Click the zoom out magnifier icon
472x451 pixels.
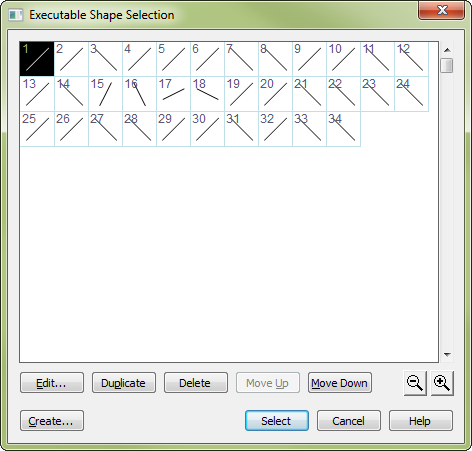(415, 383)
